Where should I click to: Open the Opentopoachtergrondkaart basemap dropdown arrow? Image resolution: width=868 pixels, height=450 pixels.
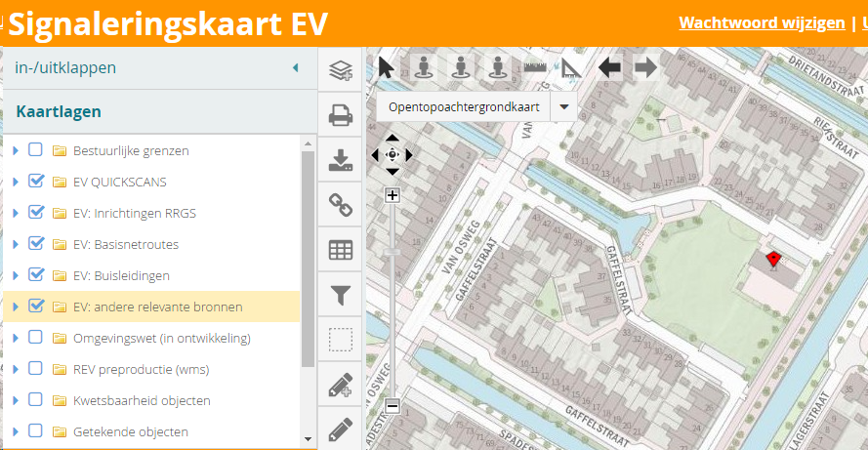[564, 106]
